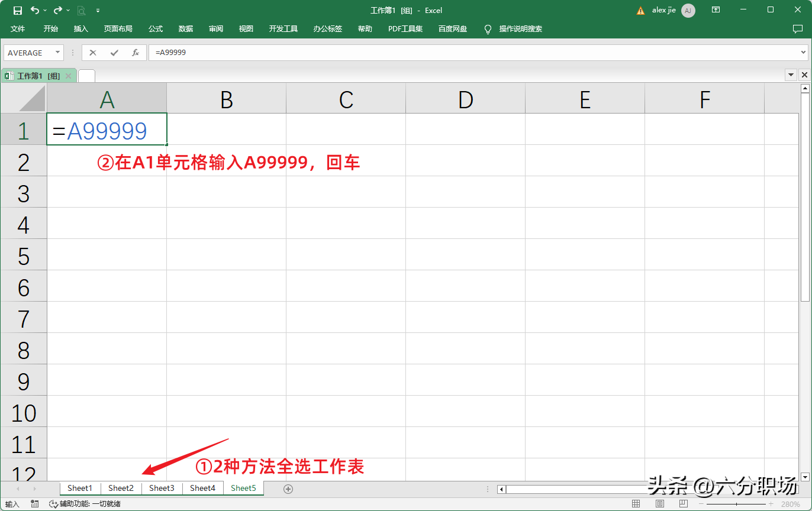Switch to Sheet5 tab
The image size is (812, 511).
[243, 489]
